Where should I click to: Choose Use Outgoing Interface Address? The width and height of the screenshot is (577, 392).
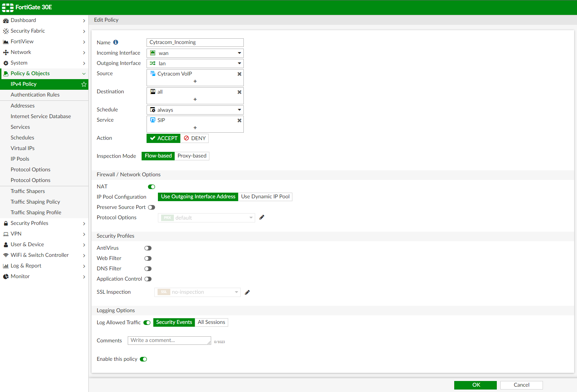tap(198, 197)
